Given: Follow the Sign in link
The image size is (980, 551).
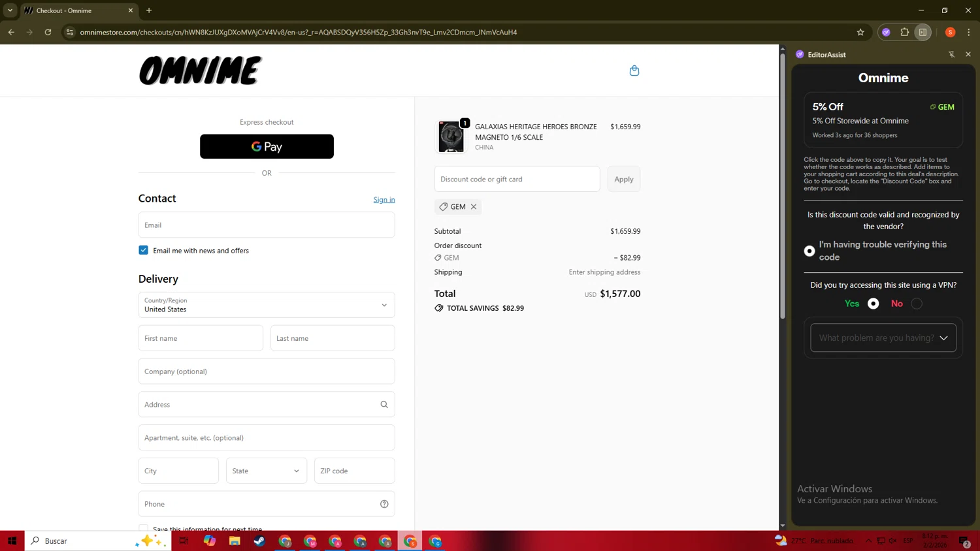Looking at the screenshot, I should (x=384, y=200).
